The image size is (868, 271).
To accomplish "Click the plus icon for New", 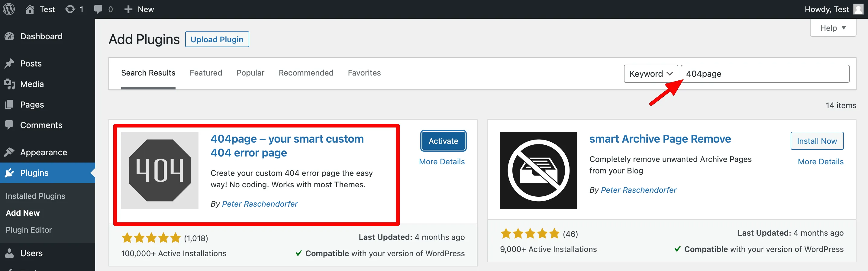I will point(128,9).
